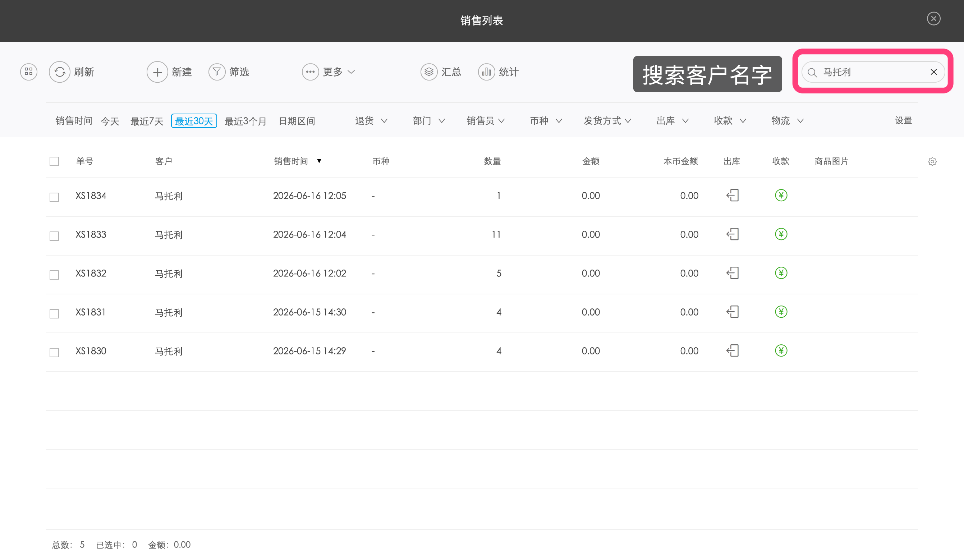
Task: Click yen payment icon for XS1830
Action: (x=781, y=351)
